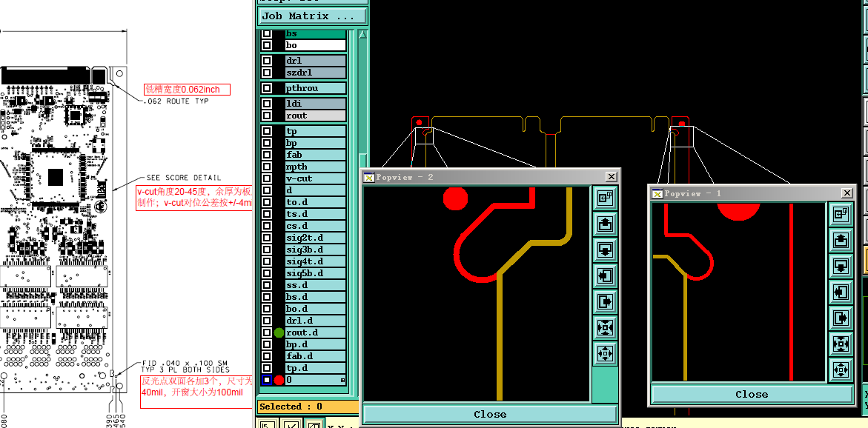Select the bo.d layer name
This screenshot has height=428, width=868.
316,309
